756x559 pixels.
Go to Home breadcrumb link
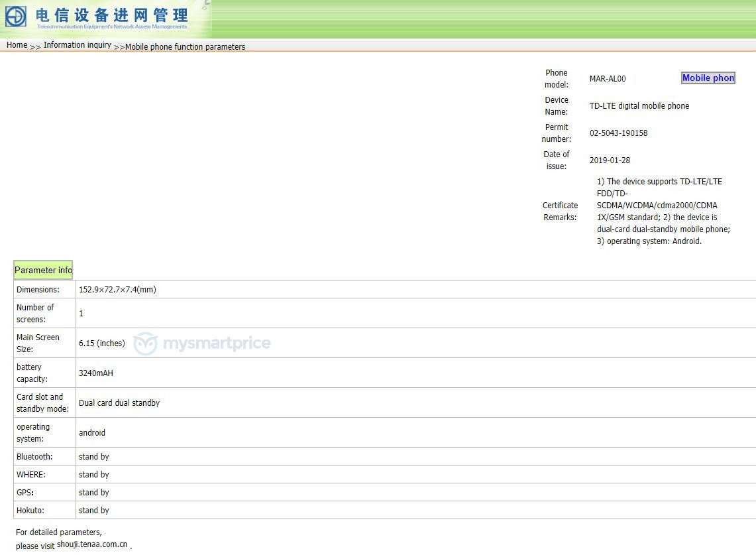(17, 45)
